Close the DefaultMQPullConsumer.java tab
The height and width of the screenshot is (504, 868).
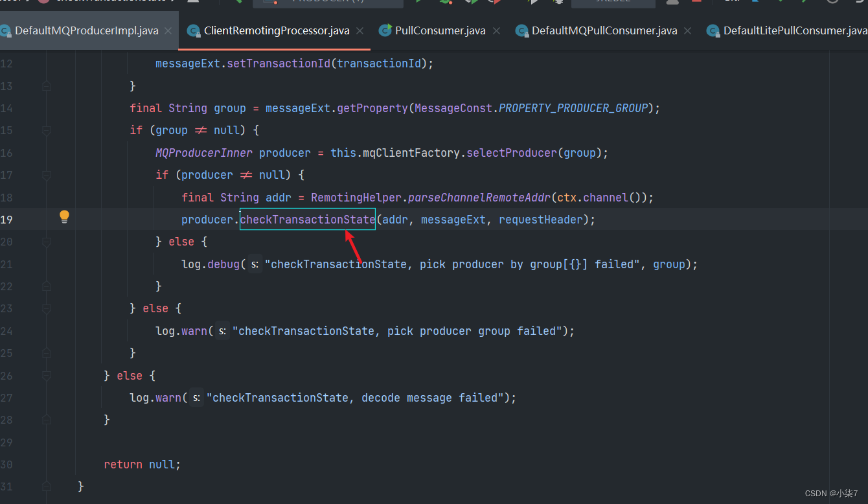click(x=688, y=31)
